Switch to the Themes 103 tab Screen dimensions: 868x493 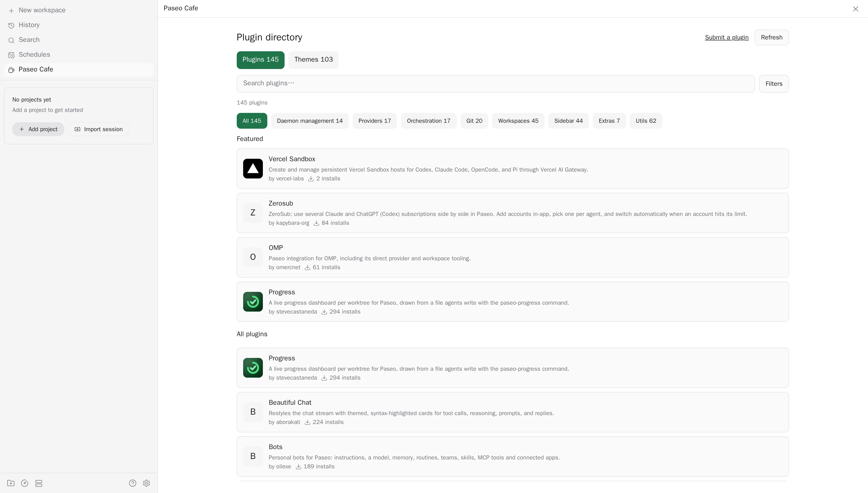click(313, 60)
